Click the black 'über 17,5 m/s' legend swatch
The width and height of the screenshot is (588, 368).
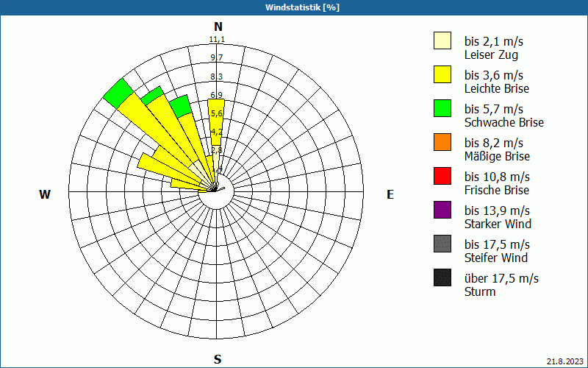pos(442,277)
